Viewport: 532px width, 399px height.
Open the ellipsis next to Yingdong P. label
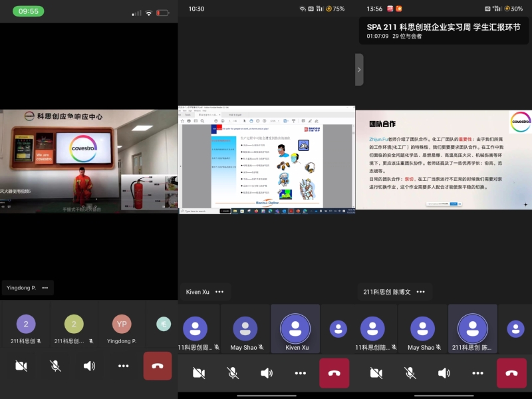coord(45,288)
